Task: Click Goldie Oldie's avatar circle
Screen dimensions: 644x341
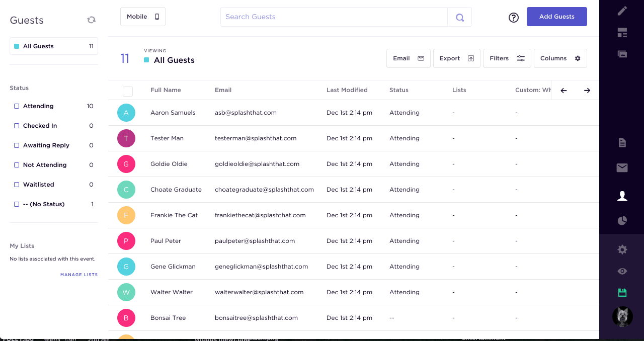Action: click(126, 164)
